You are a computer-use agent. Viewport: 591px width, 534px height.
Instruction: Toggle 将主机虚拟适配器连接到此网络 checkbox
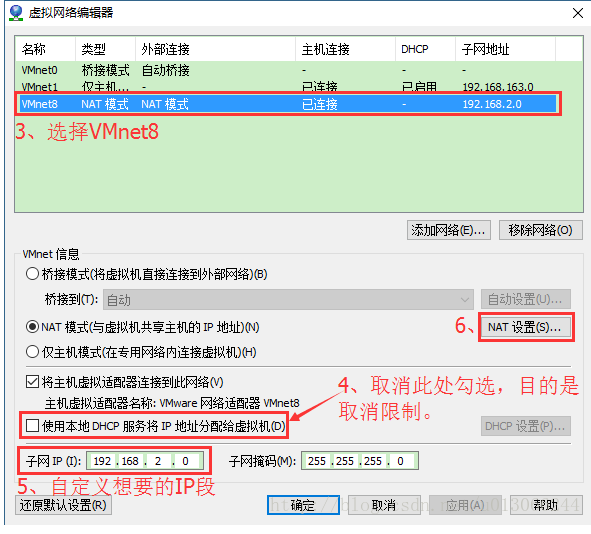tap(32, 382)
